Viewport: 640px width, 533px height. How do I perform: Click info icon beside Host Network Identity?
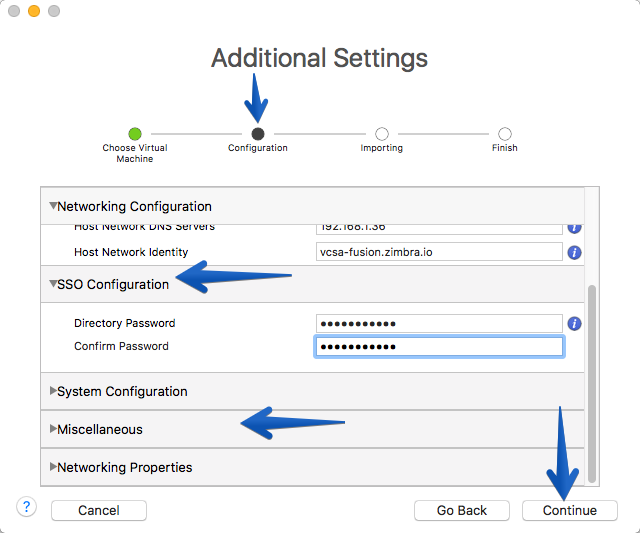tap(574, 252)
